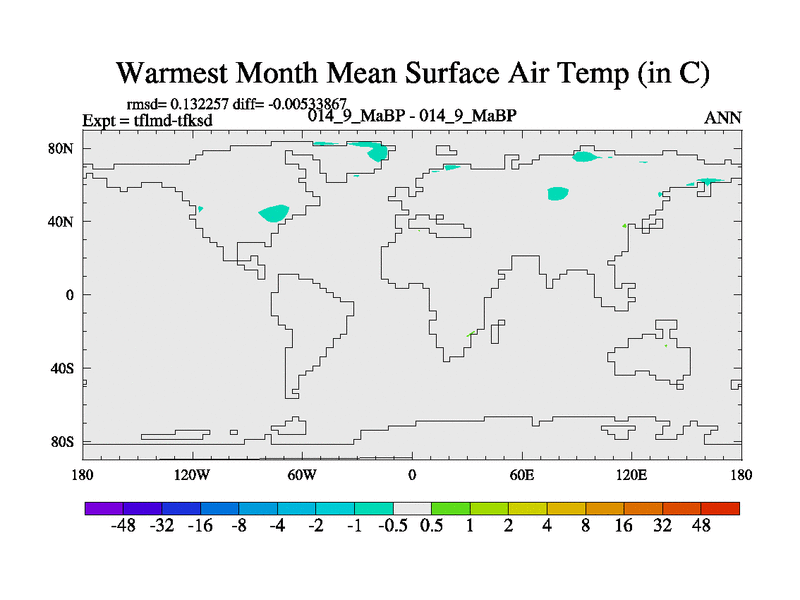Choose the teal swatch between -1 and -0.5
The image size is (800, 600).
click(373, 508)
